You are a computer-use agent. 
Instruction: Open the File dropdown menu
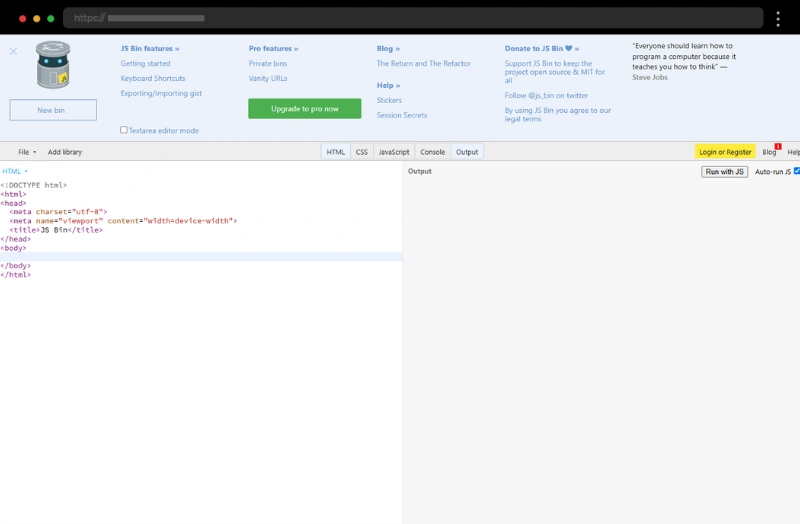click(x=27, y=152)
